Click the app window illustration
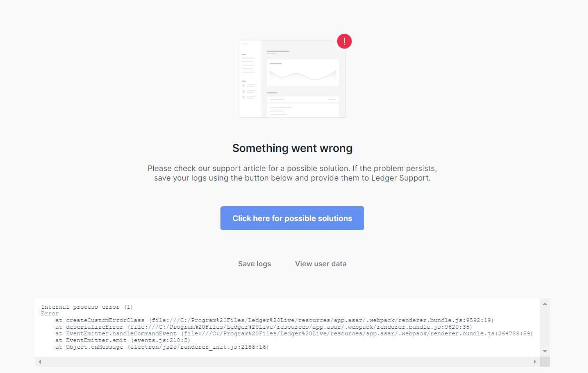The image size is (588, 373). (x=292, y=79)
